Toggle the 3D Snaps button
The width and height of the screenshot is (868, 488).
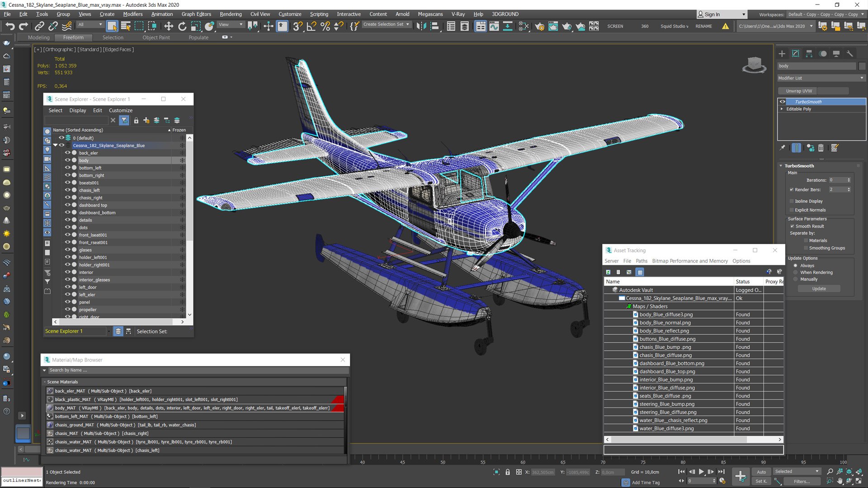click(297, 26)
